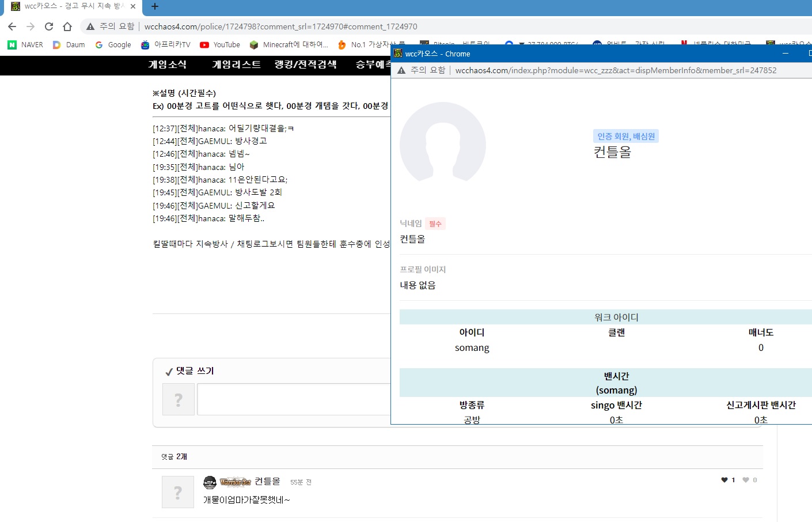Click the 워크 아이디 table header
Screen dimensions: 812x522
pos(616,317)
